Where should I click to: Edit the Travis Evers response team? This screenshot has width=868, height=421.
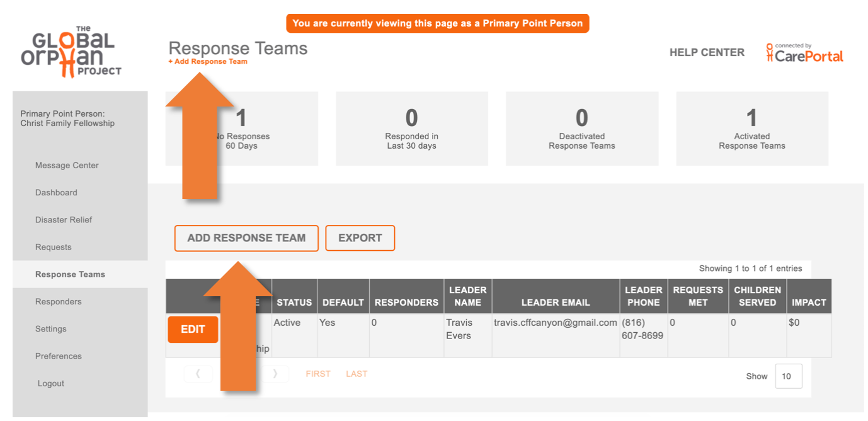tap(193, 330)
